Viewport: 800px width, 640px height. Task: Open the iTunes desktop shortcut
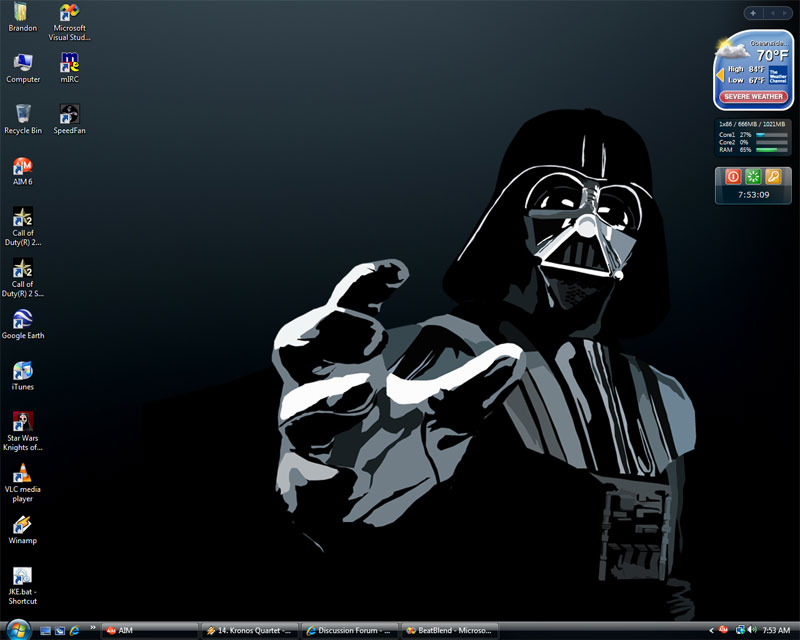[22, 376]
